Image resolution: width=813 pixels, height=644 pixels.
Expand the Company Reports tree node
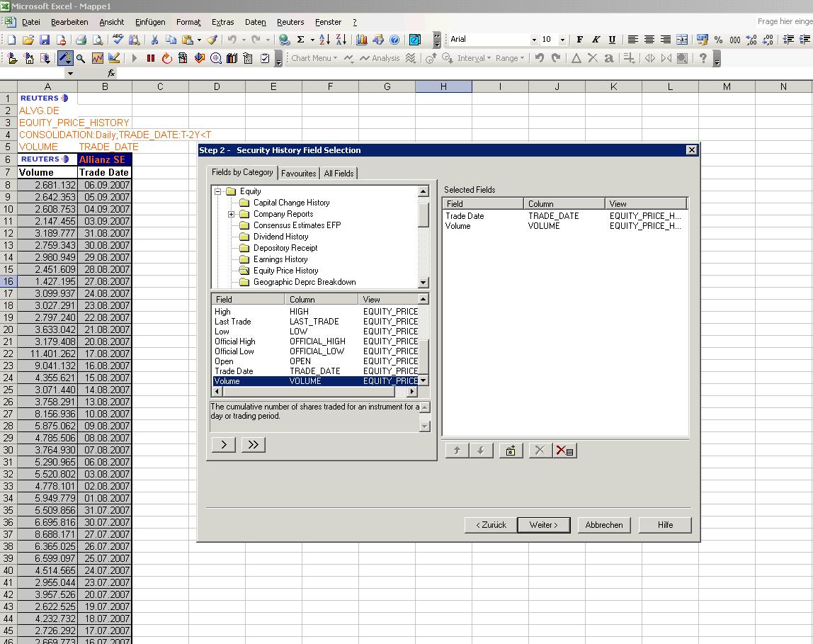232,214
